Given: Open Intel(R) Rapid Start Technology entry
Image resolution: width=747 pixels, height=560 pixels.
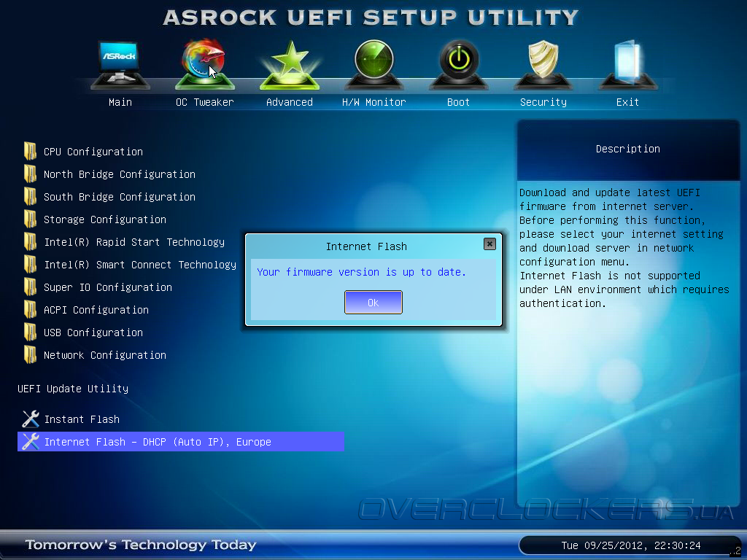Looking at the screenshot, I should pos(134,242).
